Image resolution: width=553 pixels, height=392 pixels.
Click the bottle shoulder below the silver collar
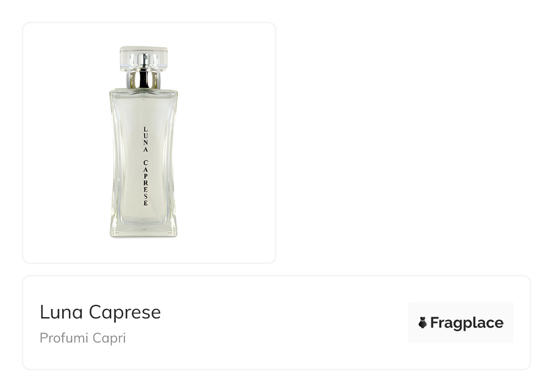click(x=143, y=93)
